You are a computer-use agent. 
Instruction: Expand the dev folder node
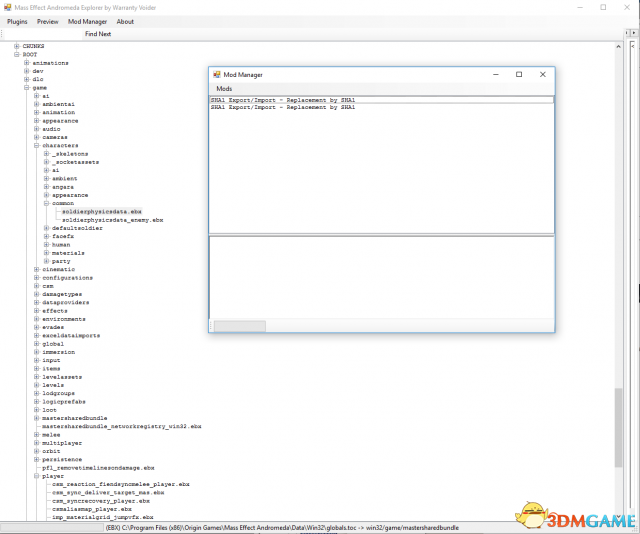coord(27,71)
